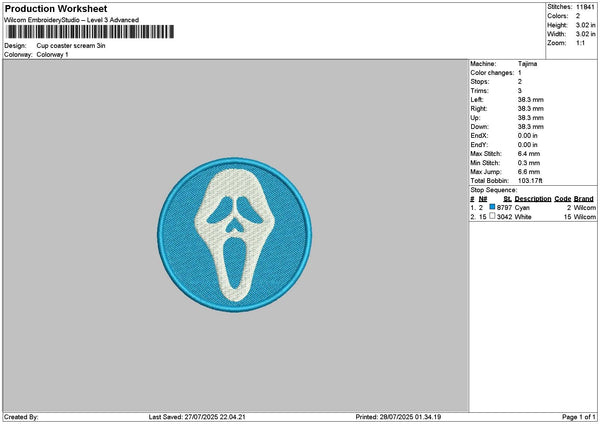Click the Created By label

(x=21, y=417)
